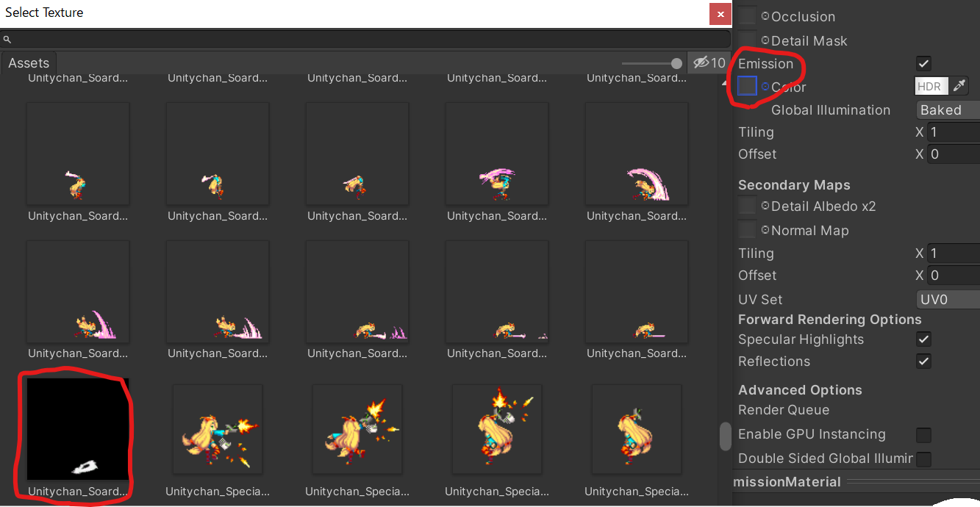
Task: Click Main Maps Offset X field
Action: pos(954,154)
